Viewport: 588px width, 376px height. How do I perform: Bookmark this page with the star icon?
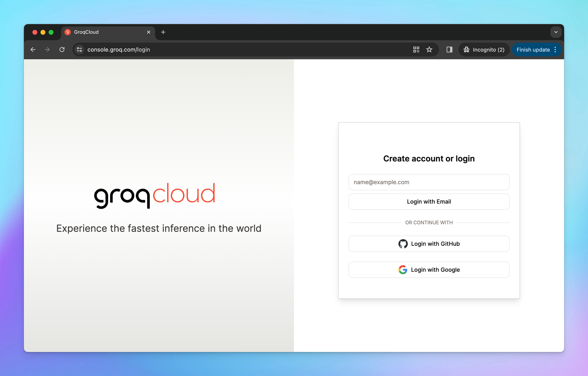coord(429,50)
